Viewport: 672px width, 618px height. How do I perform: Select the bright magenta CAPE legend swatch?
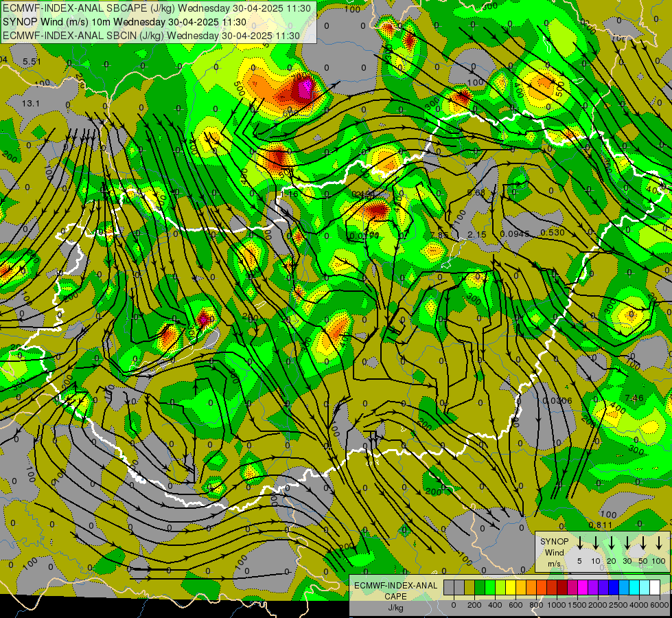(x=583, y=588)
